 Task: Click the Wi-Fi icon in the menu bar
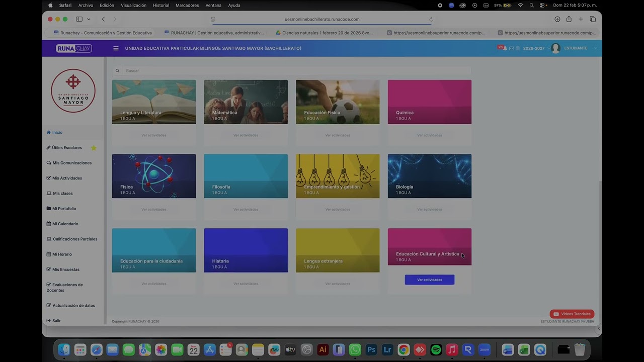tap(521, 5)
